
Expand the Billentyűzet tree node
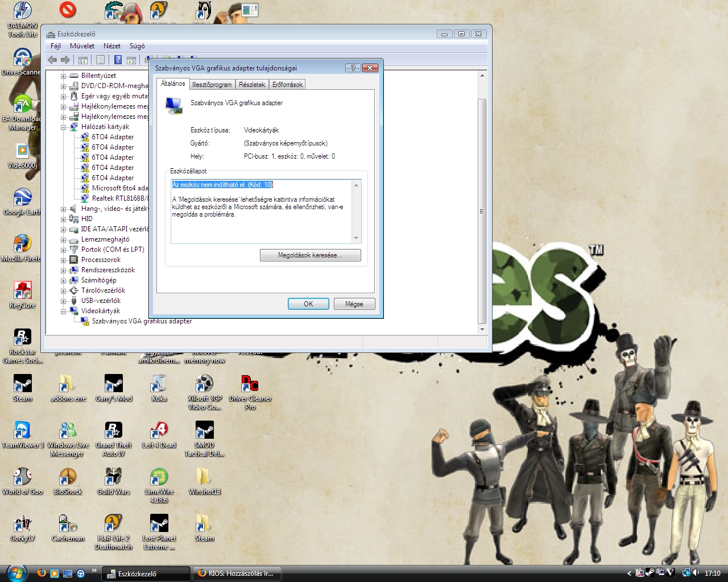tap(64, 76)
